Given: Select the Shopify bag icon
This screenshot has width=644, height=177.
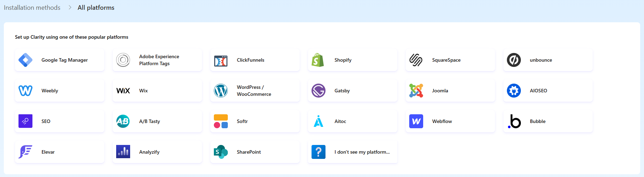Looking at the screenshot, I should tap(318, 60).
